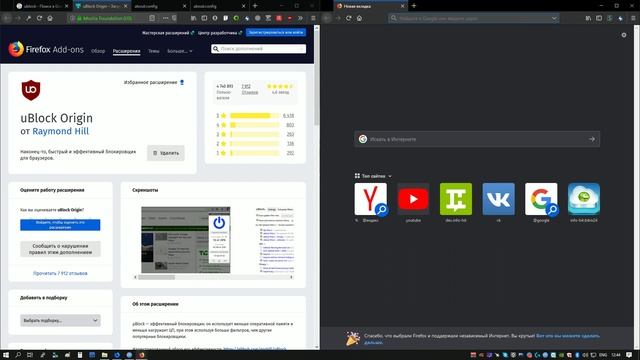
Task: Toggle sidebar icon in left Firefox toolbar
Action: 204,18
